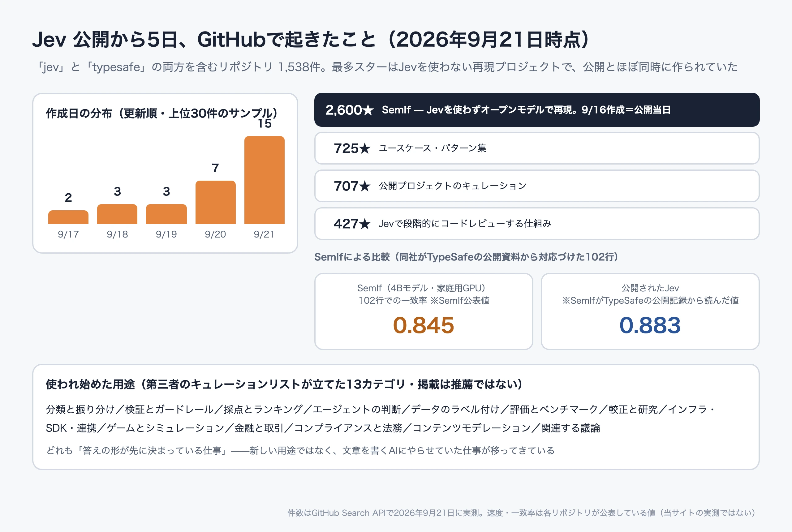Click the 9/21 bar in the chart
This screenshot has height=532, width=792.
pos(264,180)
